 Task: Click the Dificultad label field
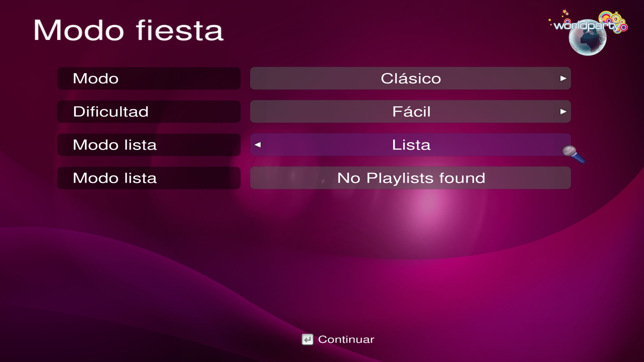(x=149, y=112)
